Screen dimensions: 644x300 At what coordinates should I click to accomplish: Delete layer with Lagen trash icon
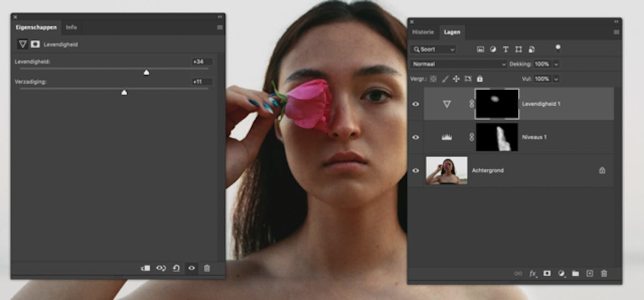[x=604, y=273]
